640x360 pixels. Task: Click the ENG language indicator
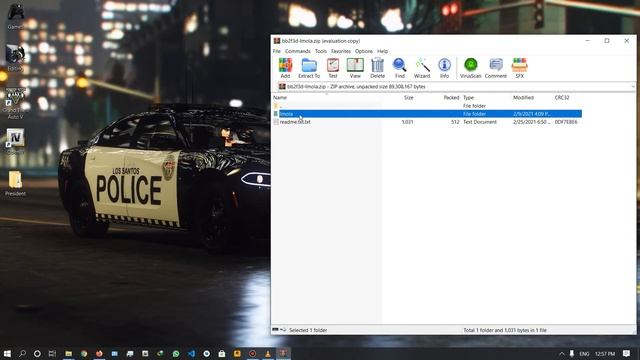tap(584, 353)
